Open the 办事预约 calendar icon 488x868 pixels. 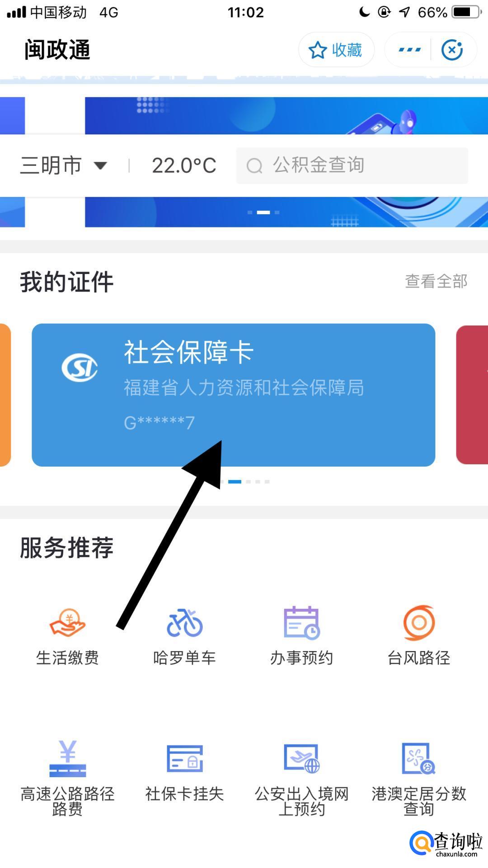tap(301, 623)
